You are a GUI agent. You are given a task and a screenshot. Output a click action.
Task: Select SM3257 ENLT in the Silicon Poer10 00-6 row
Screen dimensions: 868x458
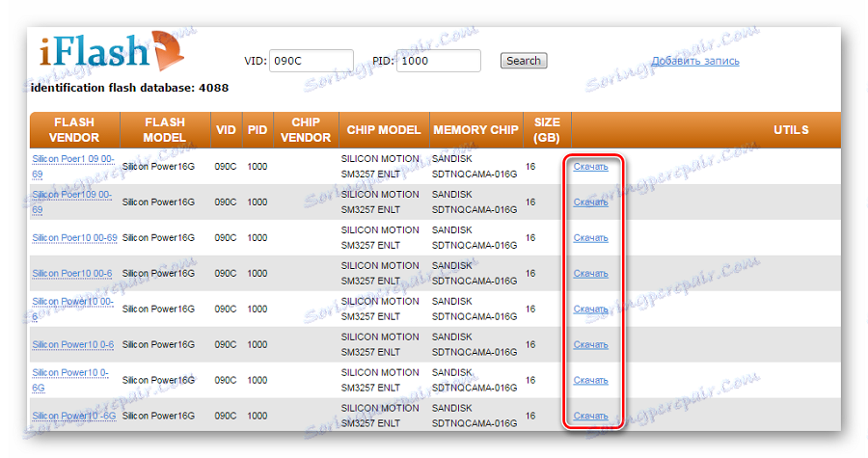tap(370, 281)
